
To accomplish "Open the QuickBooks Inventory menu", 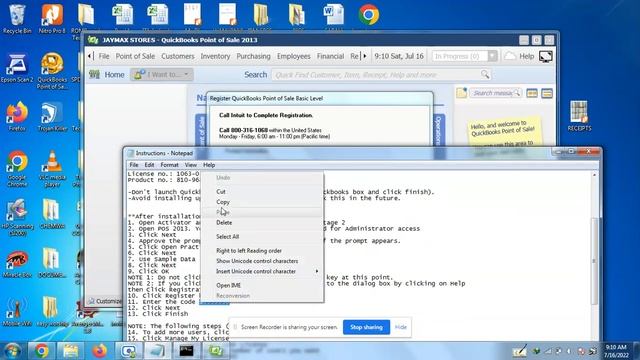I will tap(215, 56).
